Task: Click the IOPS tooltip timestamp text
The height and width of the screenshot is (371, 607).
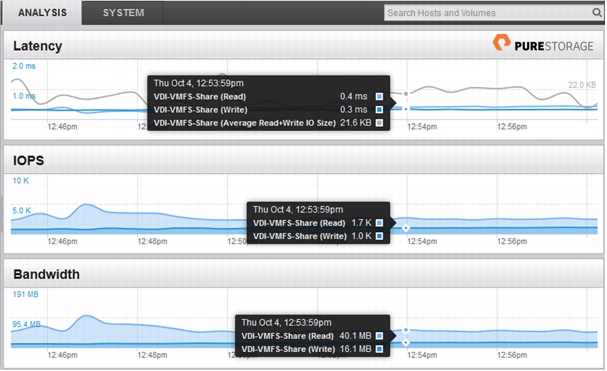Action: click(298, 210)
